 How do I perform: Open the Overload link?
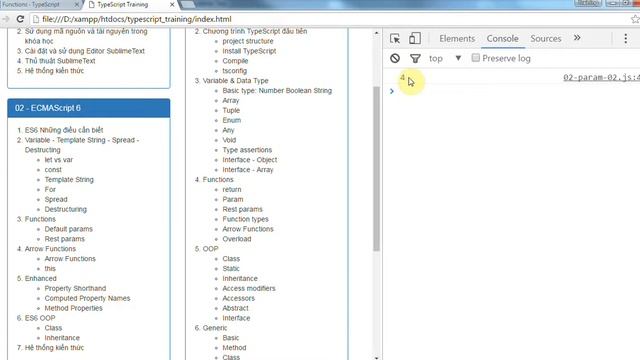tap(237, 239)
